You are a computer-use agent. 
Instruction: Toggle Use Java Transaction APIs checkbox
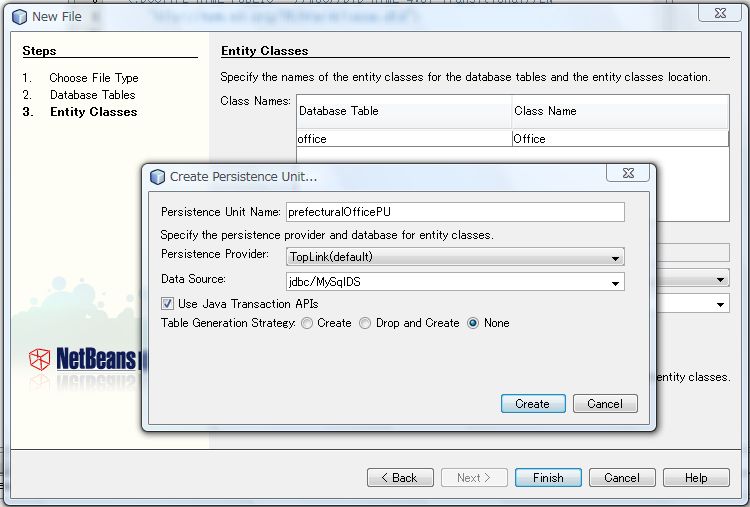tap(168, 304)
